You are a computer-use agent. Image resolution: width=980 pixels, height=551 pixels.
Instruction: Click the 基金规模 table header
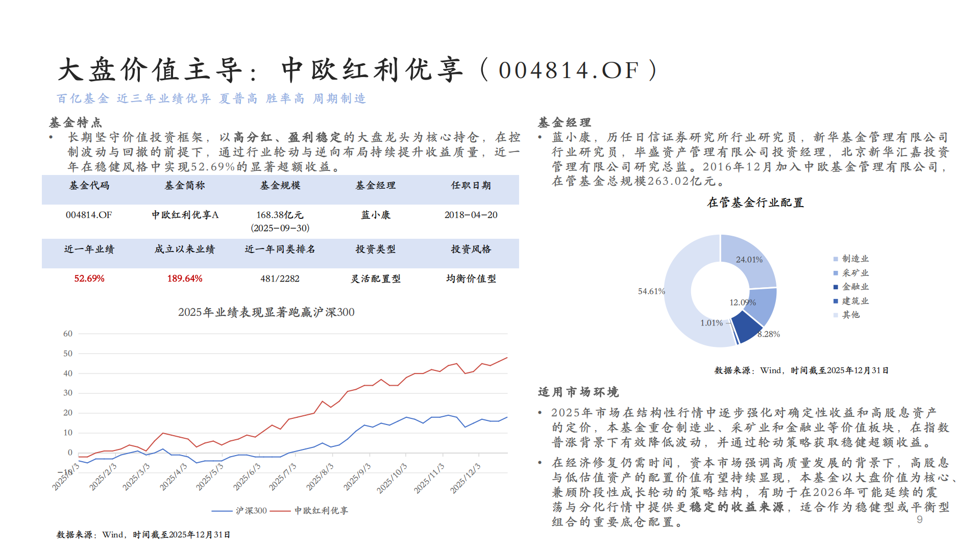[x=280, y=186]
